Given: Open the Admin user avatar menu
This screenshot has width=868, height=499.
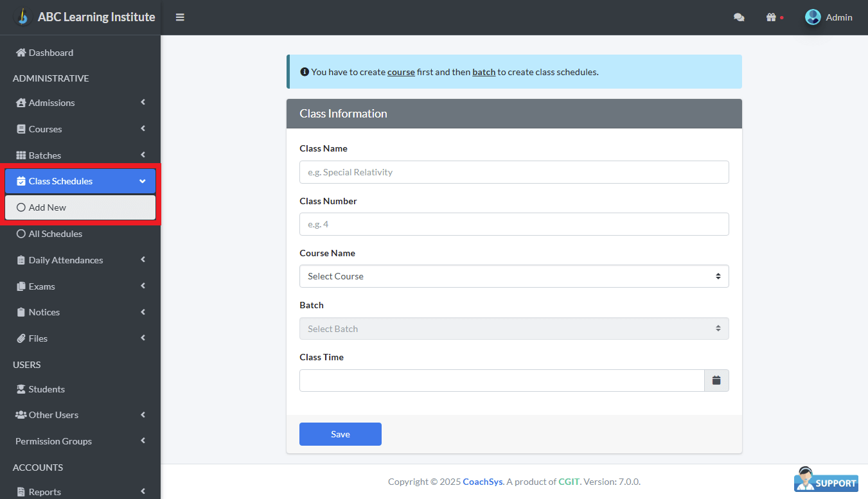Looking at the screenshot, I should pyautogui.click(x=813, y=17).
